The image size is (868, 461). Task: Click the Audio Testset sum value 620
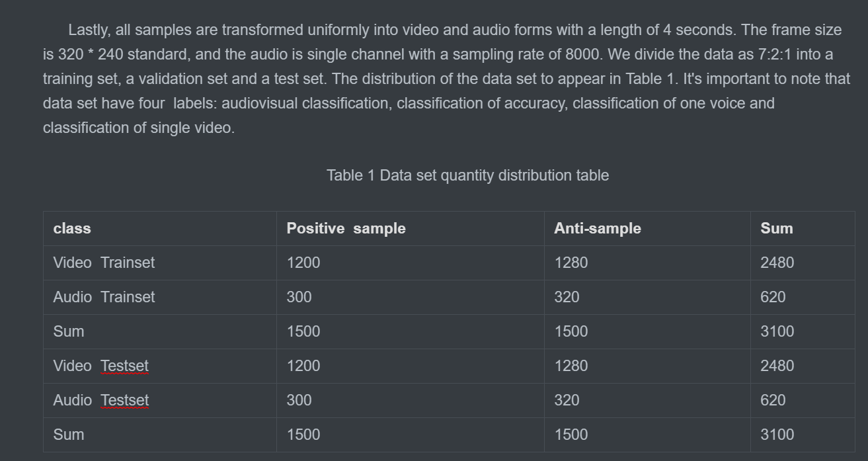click(773, 400)
